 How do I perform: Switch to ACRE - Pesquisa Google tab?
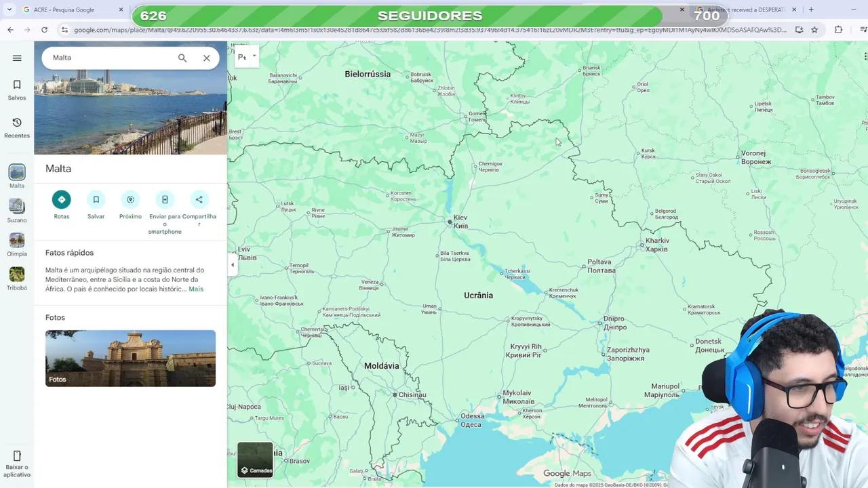point(73,9)
